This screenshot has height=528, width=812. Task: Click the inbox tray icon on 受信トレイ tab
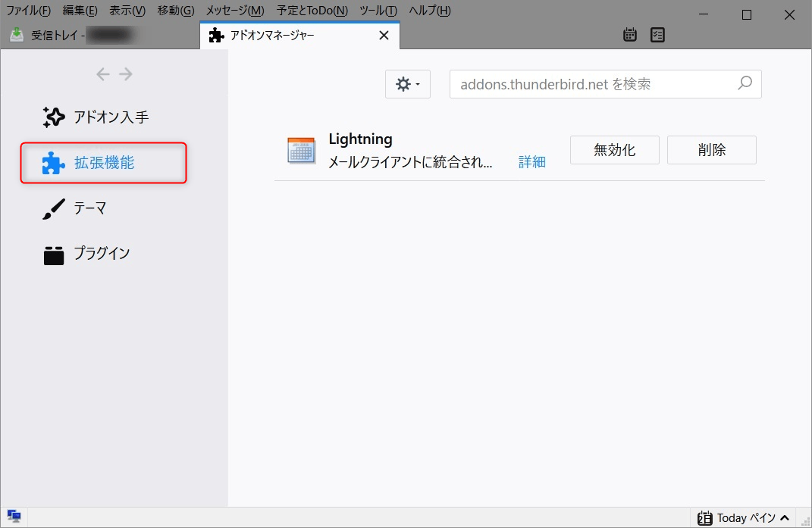[x=17, y=35]
